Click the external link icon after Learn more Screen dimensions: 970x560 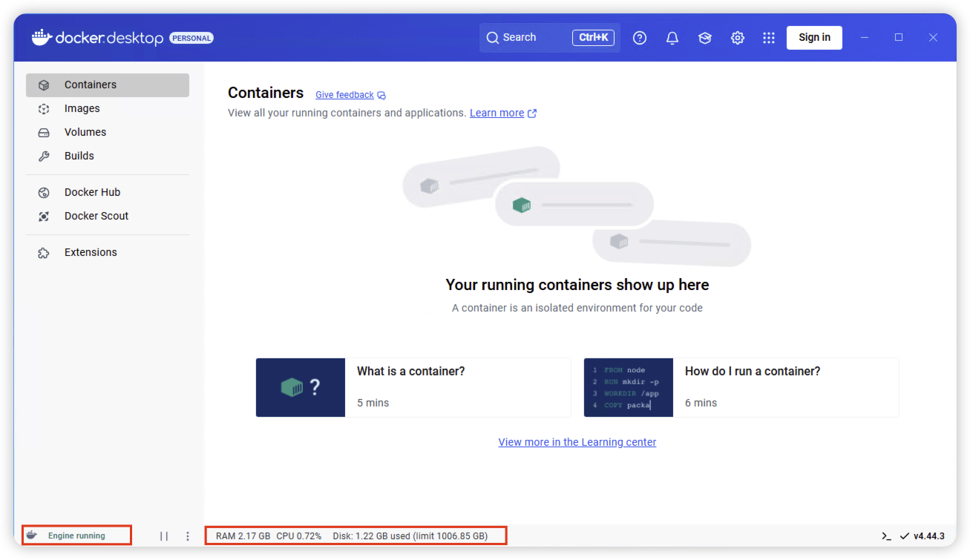point(532,113)
